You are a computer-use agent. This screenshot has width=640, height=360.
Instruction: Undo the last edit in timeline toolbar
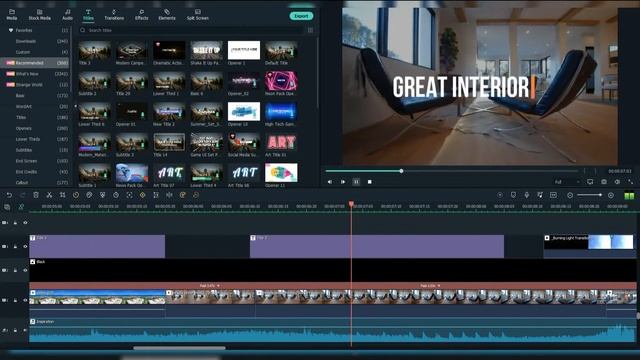(x=9, y=196)
